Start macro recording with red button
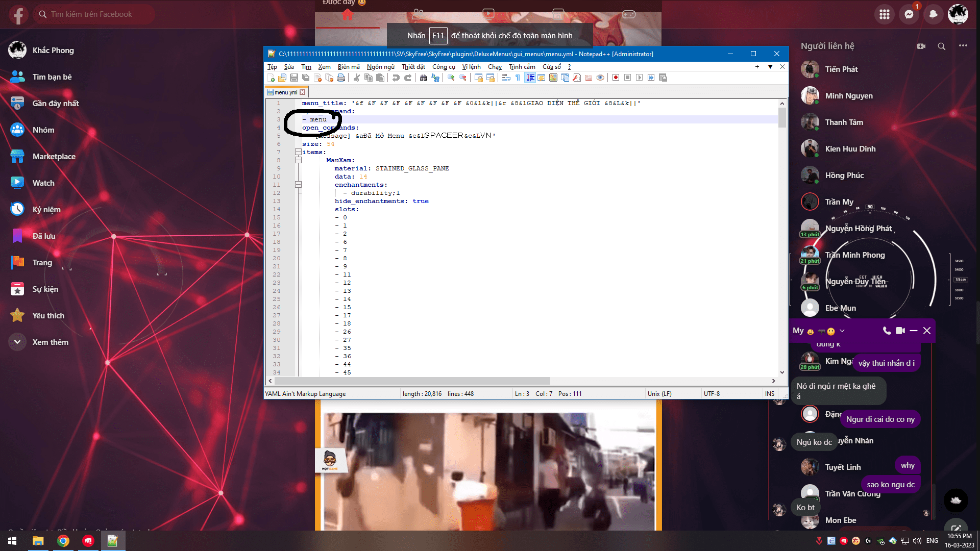980x551 pixels. tap(616, 78)
